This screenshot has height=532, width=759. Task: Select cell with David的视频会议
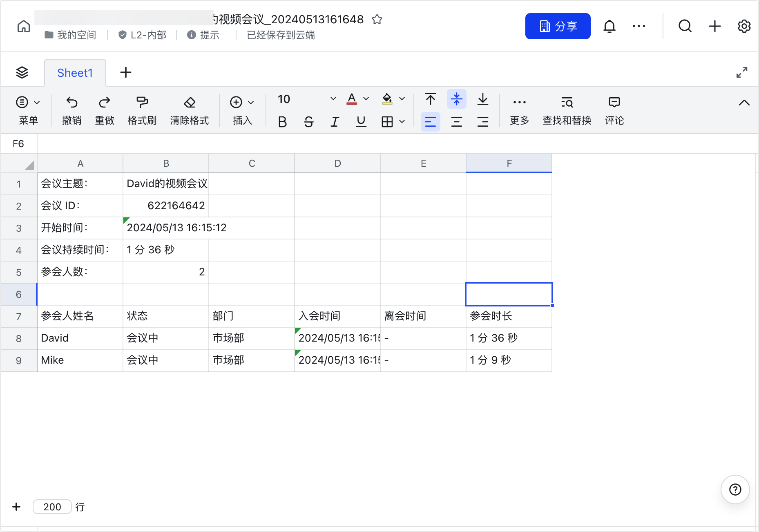tap(166, 184)
